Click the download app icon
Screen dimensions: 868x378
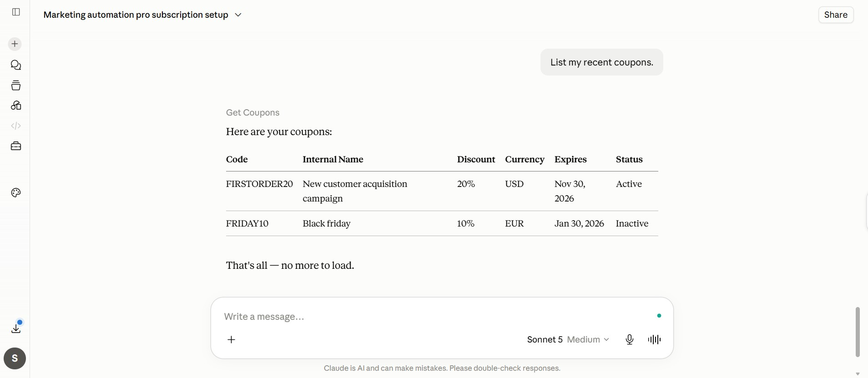16,328
